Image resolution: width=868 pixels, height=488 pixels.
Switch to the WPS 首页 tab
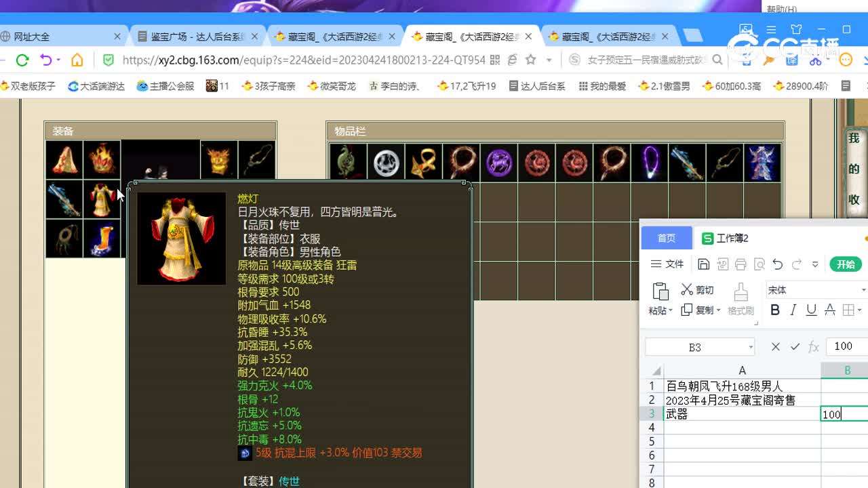666,238
